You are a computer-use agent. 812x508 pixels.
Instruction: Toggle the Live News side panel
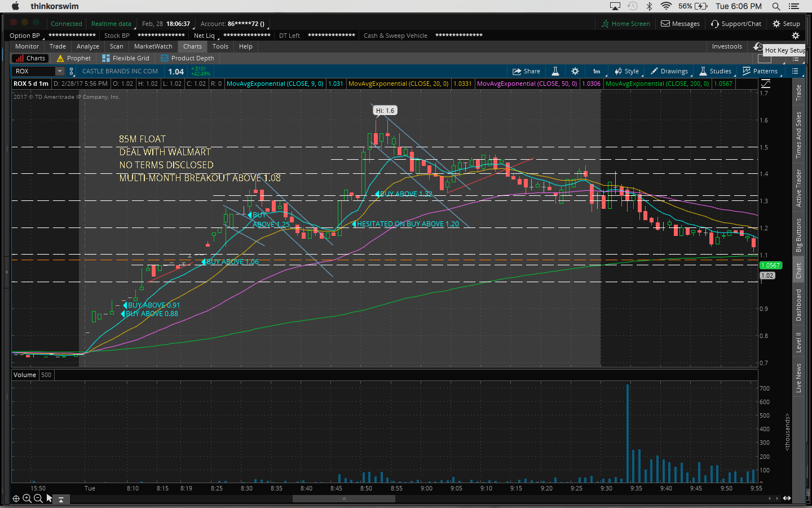point(798,378)
